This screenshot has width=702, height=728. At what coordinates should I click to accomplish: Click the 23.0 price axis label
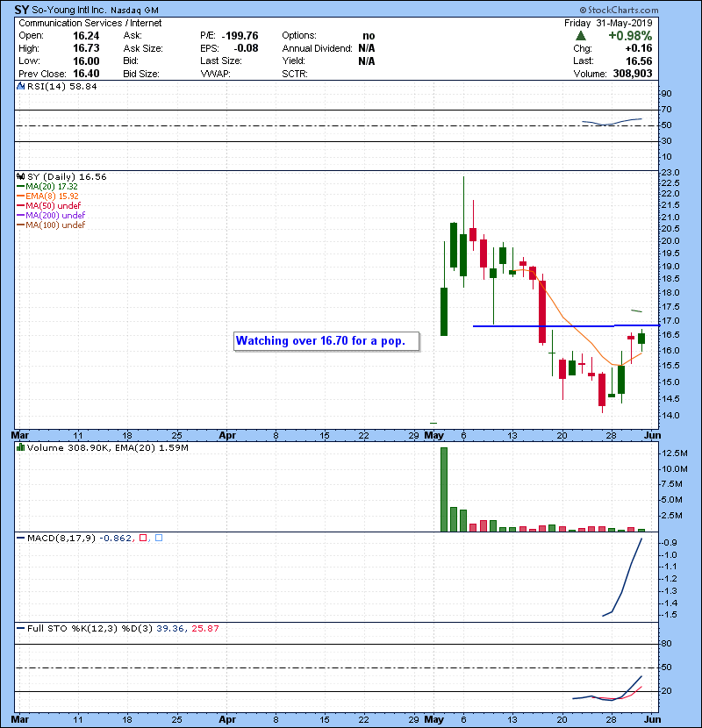pos(670,172)
